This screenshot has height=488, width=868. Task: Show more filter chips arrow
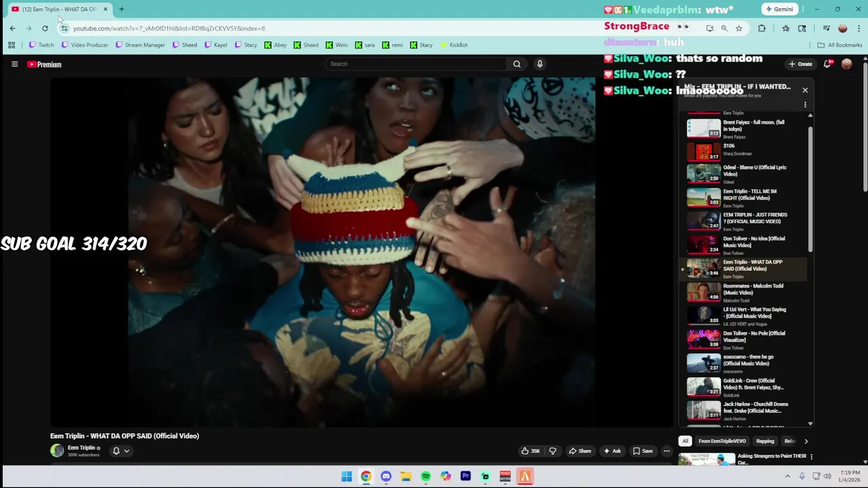coord(806,441)
